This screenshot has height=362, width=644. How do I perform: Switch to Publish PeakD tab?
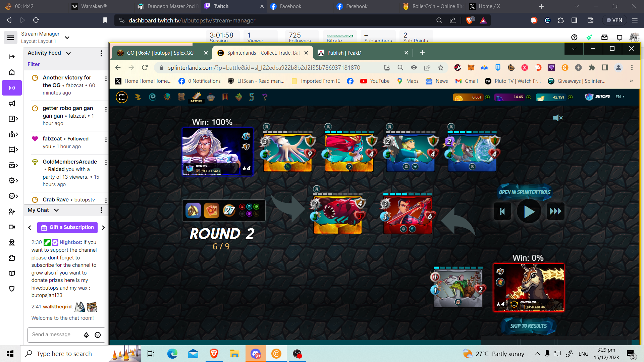[362, 53]
